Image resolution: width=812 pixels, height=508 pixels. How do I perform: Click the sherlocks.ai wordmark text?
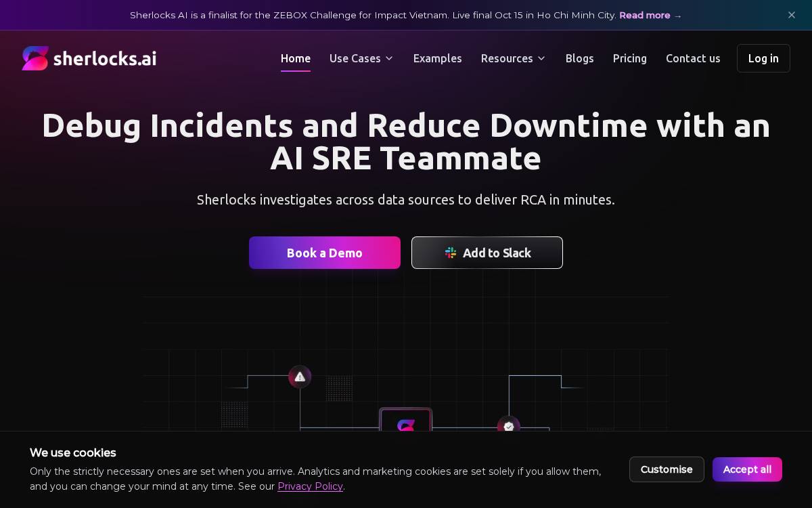(105, 59)
